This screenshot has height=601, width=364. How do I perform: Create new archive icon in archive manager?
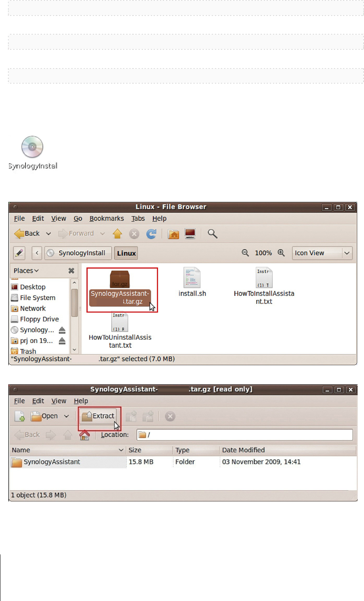pos(20,416)
